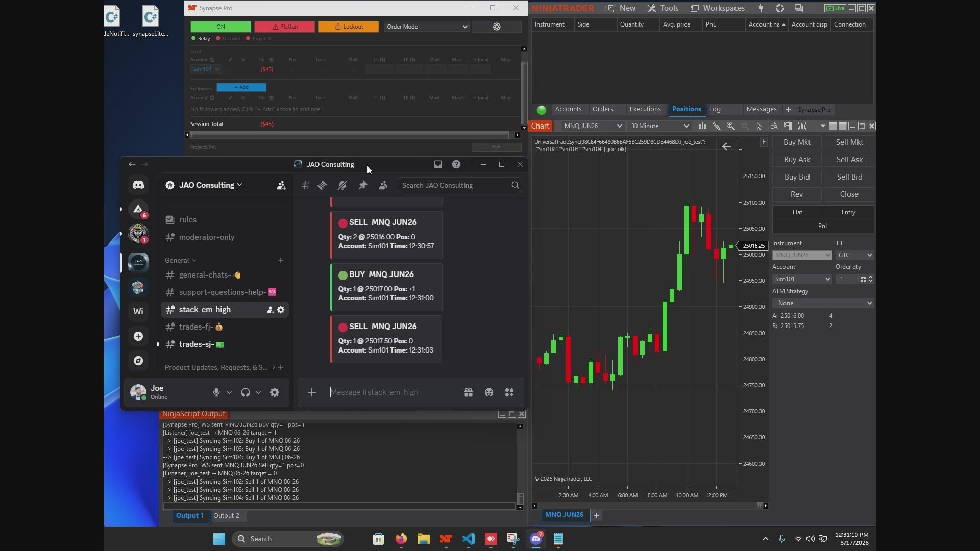Open pinned messages in Discord channel
The image size is (980, 551).
coord(363,185)
